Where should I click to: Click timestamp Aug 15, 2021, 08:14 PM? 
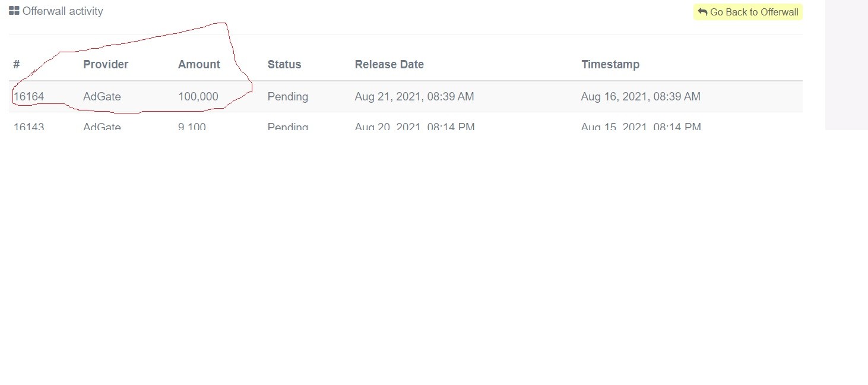pyautogui.click(x=641, y=127)
